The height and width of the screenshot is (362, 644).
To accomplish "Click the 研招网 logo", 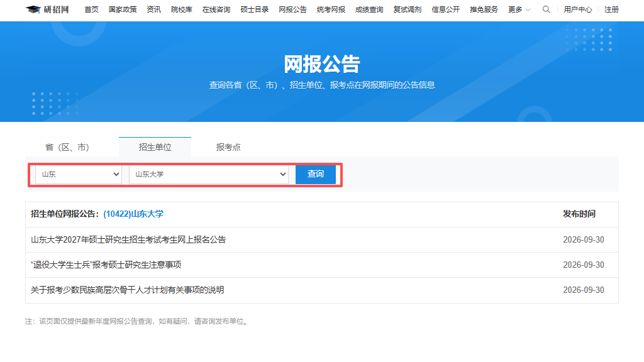I will pyautogui.click(x=47, y=9).
